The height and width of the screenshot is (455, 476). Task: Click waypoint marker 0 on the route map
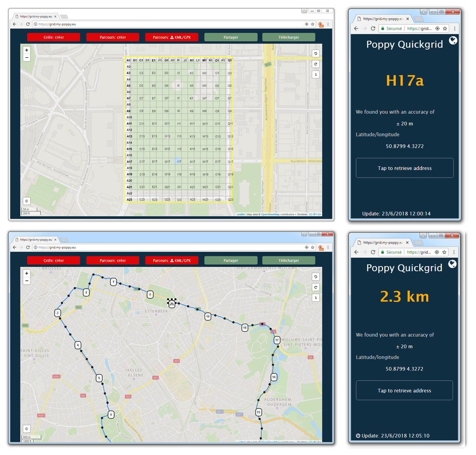coord(150,294)
